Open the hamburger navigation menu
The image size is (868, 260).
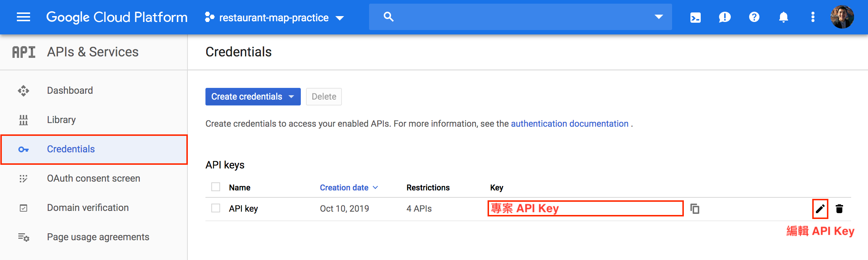23,17
